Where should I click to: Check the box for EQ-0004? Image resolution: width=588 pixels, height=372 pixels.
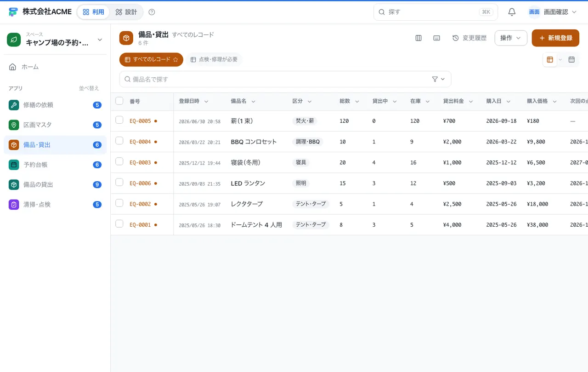tap(119, 141)
